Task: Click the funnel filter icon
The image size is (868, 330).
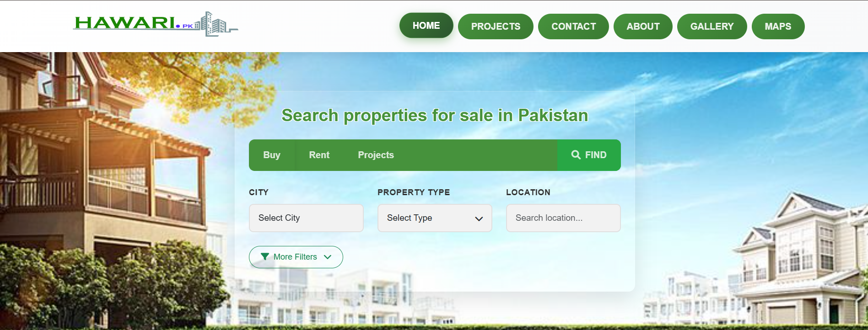Action: tap(265, 257)
